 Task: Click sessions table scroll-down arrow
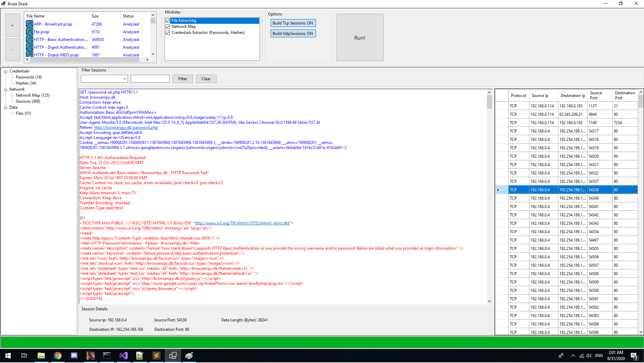point(641,332)
